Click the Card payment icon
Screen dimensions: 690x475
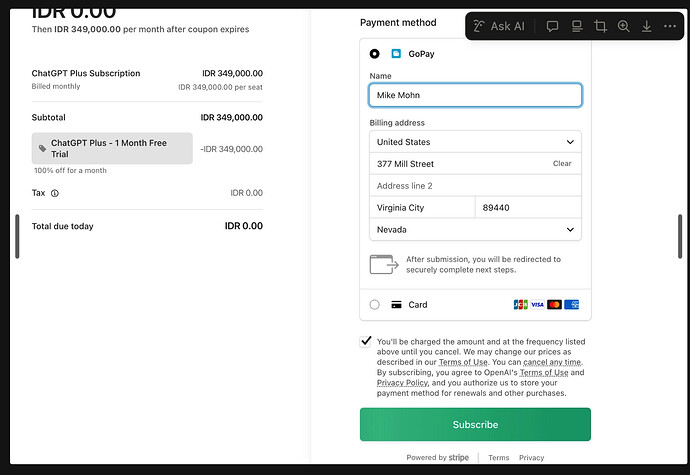point(396,305)
